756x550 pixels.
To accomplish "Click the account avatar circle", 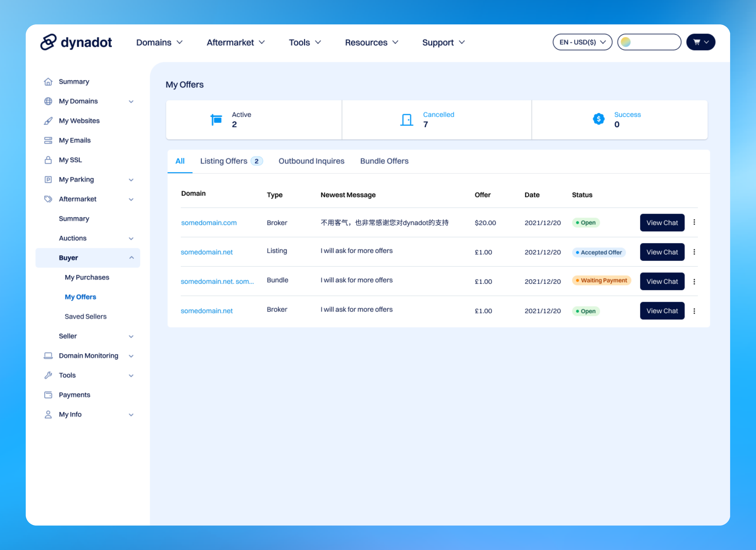I will [626, 42].
